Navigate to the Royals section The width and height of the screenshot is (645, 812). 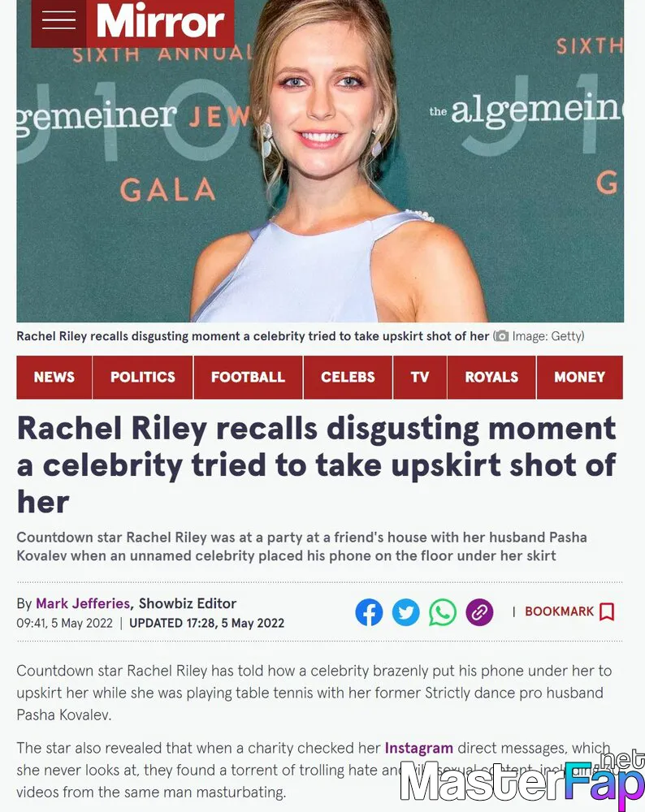pos(491,377)
